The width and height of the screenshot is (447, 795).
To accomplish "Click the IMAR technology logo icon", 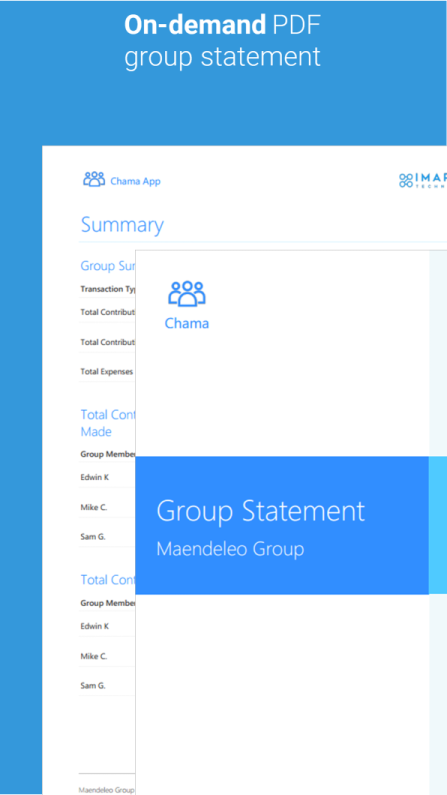I will [405, 180].
